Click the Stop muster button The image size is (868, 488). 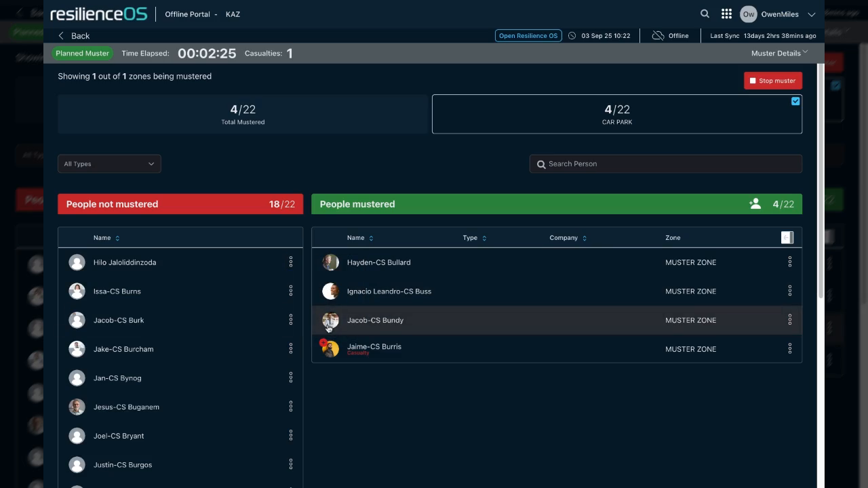pos(773,81)
